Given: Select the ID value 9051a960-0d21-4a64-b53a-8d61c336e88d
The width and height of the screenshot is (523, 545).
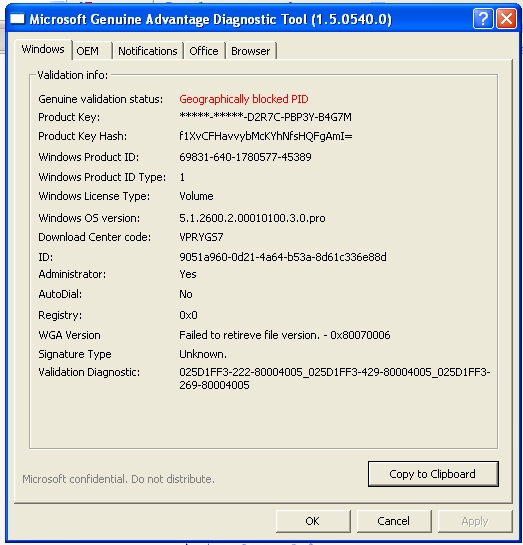Looking at the screenshot, I should point(283,257).
